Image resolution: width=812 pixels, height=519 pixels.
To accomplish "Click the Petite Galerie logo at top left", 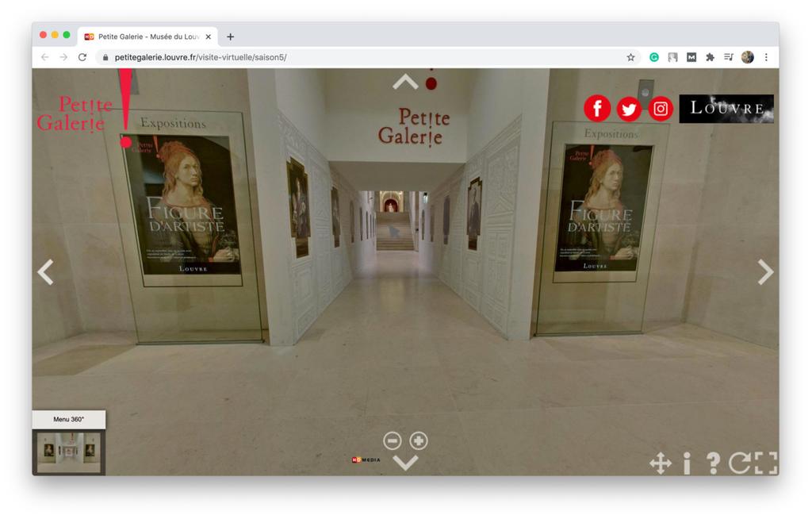I will (86, 109).
